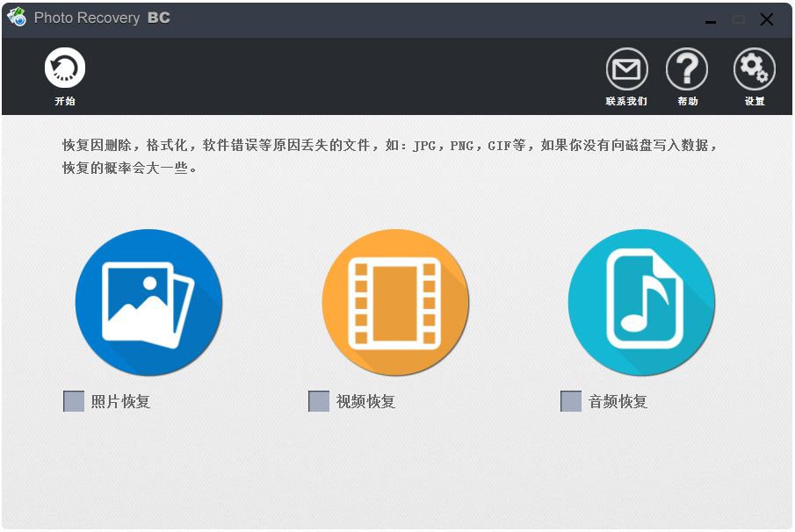
Task: Open 联系我们 via the envelope icon
Action: click(626, 68)
